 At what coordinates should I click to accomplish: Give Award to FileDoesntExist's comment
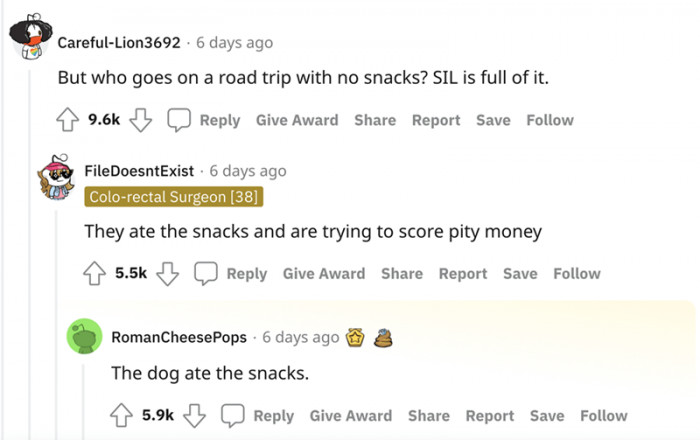pos(323,273)
